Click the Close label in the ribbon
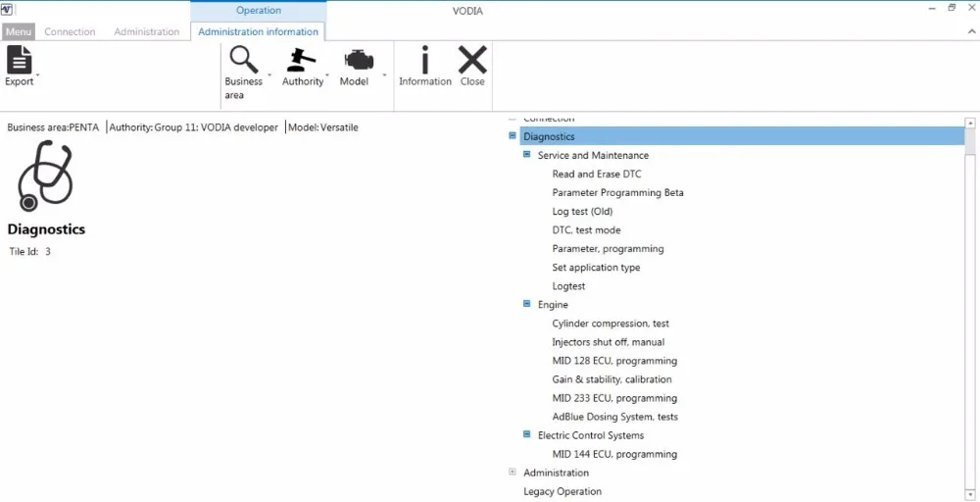The image size is (980, 502). click(x=472, y=82)
